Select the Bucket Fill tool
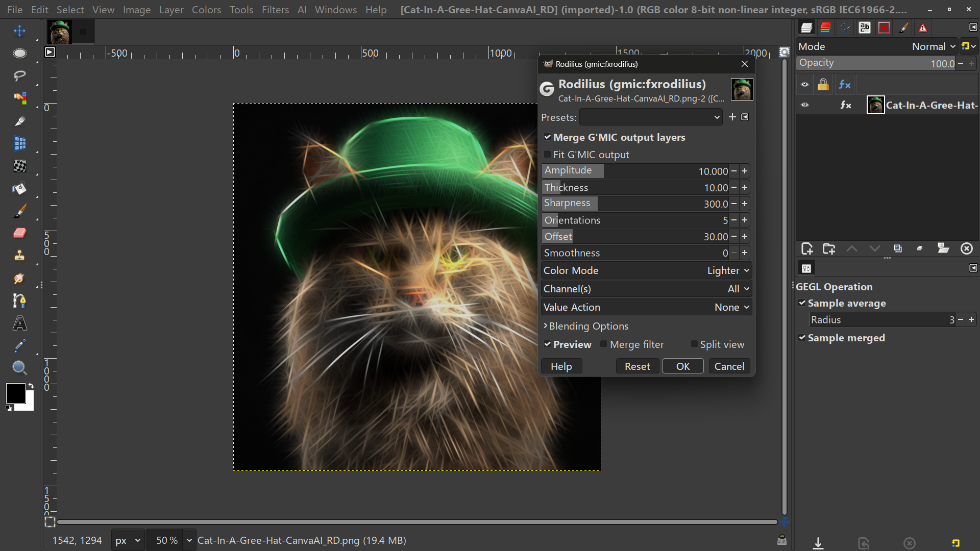This screenshot has height=551, width=980. pyautogui.click(x=19, y=189)
